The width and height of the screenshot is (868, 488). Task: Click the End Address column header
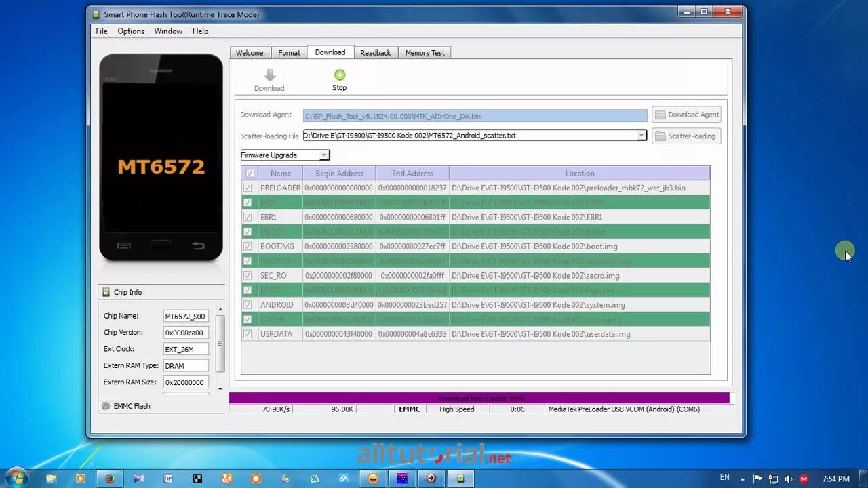pyautogui.click(x=412, y=174)
